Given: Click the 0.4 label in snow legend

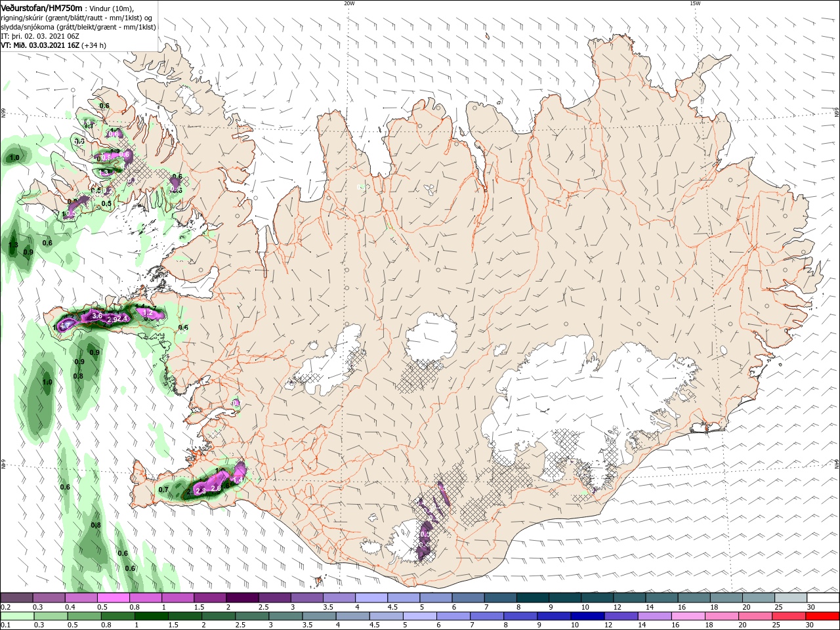Looking at the screenshot, I should [x=70, y=607].
